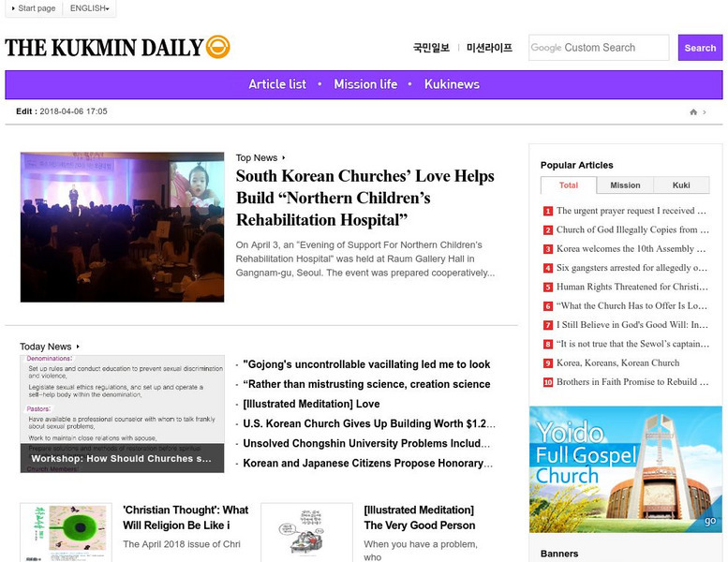The image size is (728, 562).
Task: Open Unsolved Chongshin University Problems article
Action: [x=366, y=443]
